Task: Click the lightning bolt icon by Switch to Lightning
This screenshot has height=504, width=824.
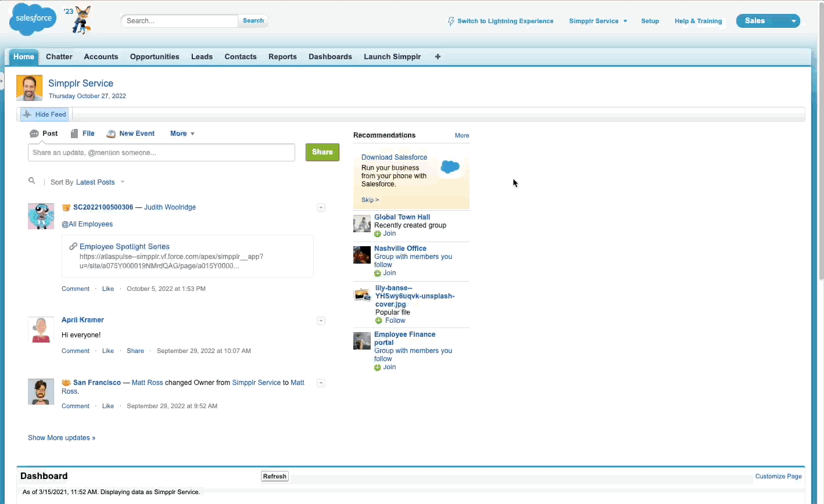Action: (x=451, y=21)
